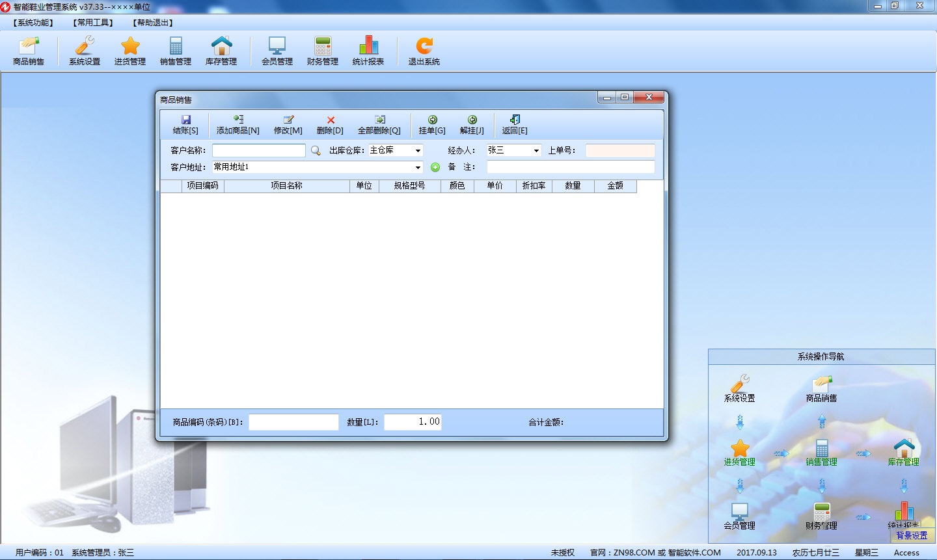Click the magnifier beside 客户名称 field
This screenshot has height=560, width=937.
pyautogui.click(x=316, y=151)
